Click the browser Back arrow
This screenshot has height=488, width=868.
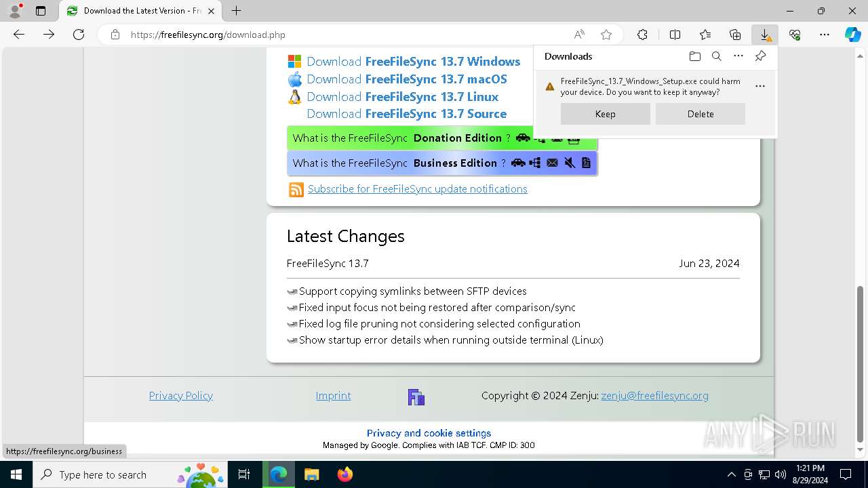(x=19, y=35)
